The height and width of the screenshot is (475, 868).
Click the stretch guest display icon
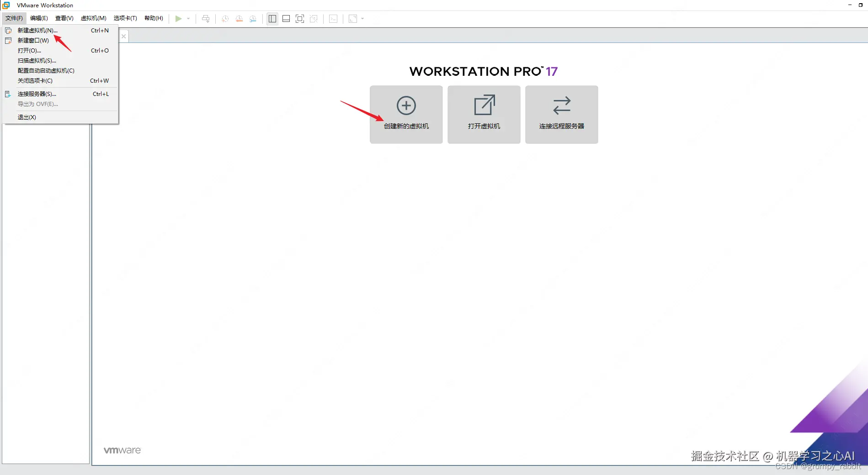click(353, 19)
